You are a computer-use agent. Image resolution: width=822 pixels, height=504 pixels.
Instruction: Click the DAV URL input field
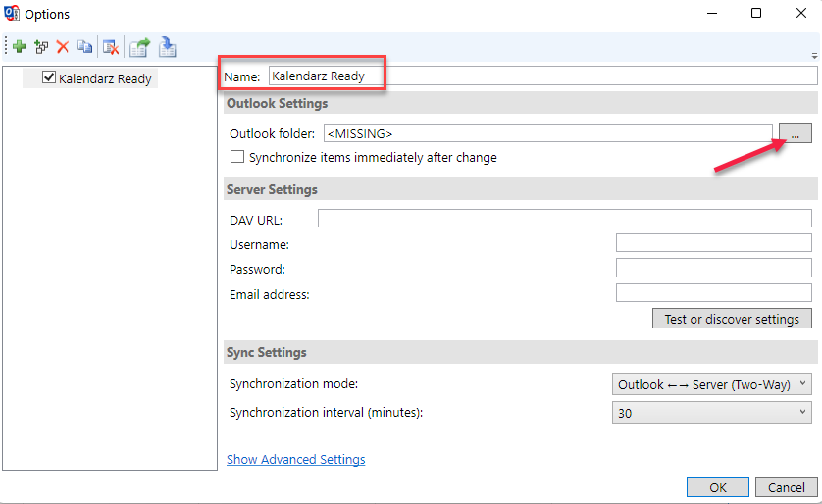(x=565, y=219)
